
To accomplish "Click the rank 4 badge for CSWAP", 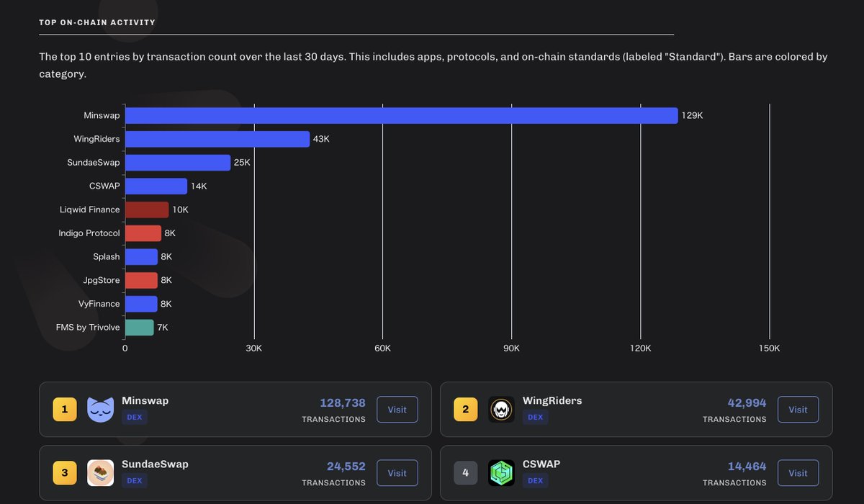I will (466, 473).
